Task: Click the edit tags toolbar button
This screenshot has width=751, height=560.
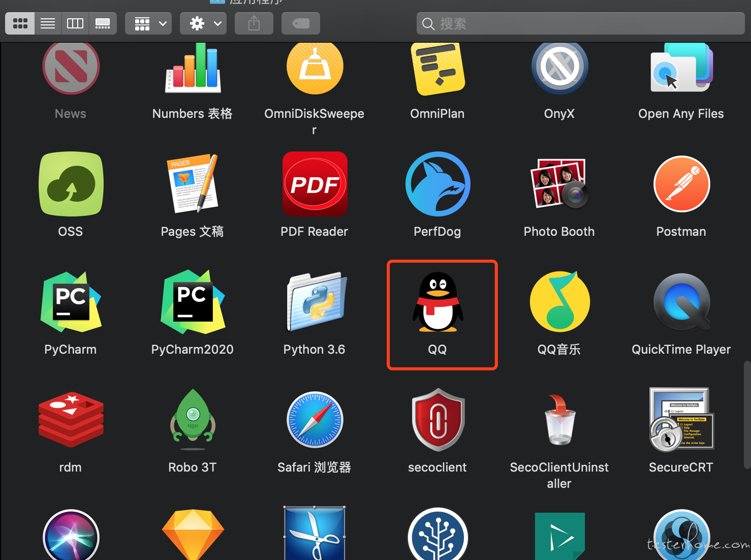Action: coord(301,23)
